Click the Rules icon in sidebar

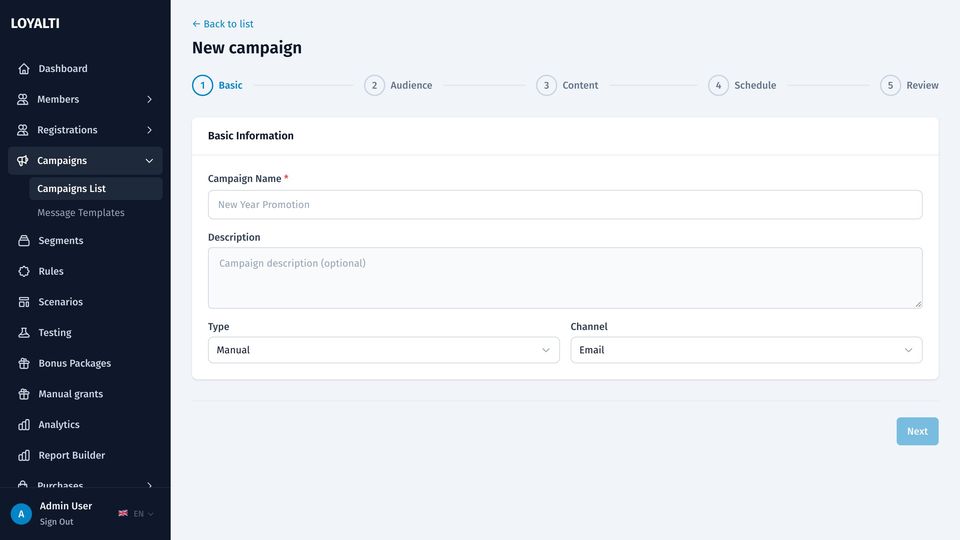coord(24,271)
